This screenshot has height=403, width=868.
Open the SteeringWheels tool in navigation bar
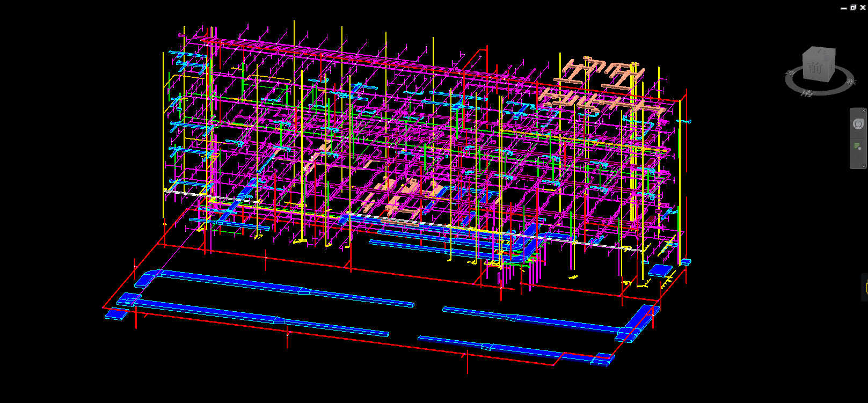pyautogui.click(x=858, y=124)
